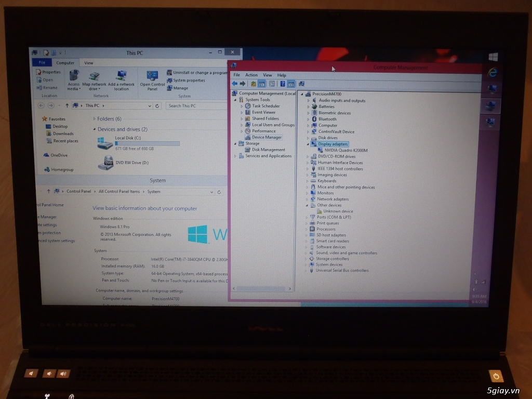This screenshot has height=399, width=532.
Task: Switch to Computer ribbon tab
Action: click(x=65, y=63)
